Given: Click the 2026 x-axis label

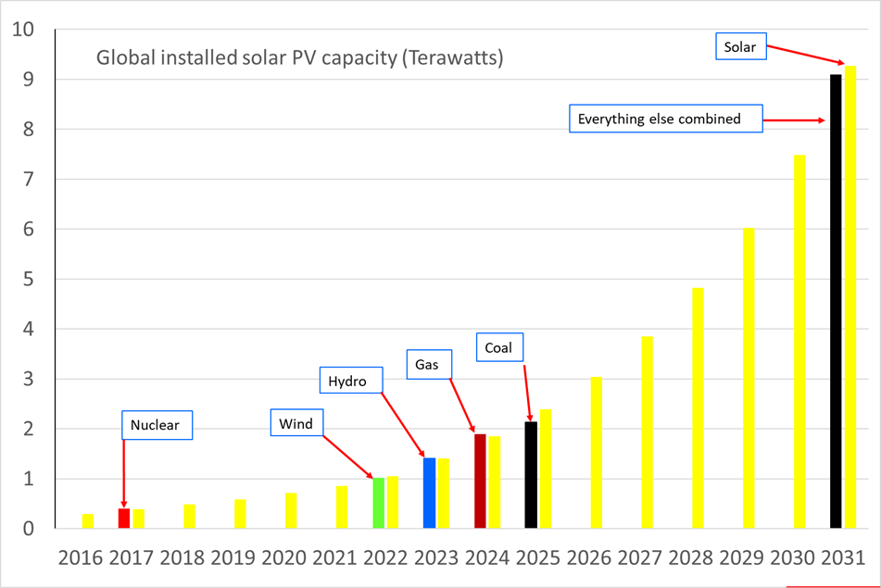Looking at the screenshot, I should pyautogui.click(x=589, y=557).
